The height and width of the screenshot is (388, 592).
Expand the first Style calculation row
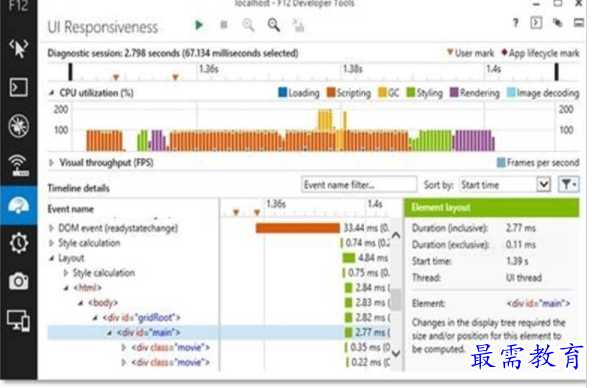(x=51, y=243)
